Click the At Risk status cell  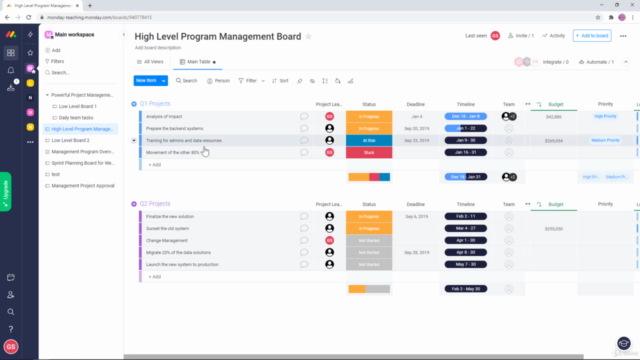click(x=369, y=140)
